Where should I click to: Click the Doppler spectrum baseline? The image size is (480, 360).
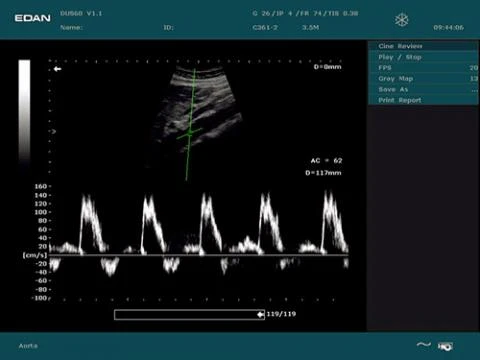[x=199, y=255]
